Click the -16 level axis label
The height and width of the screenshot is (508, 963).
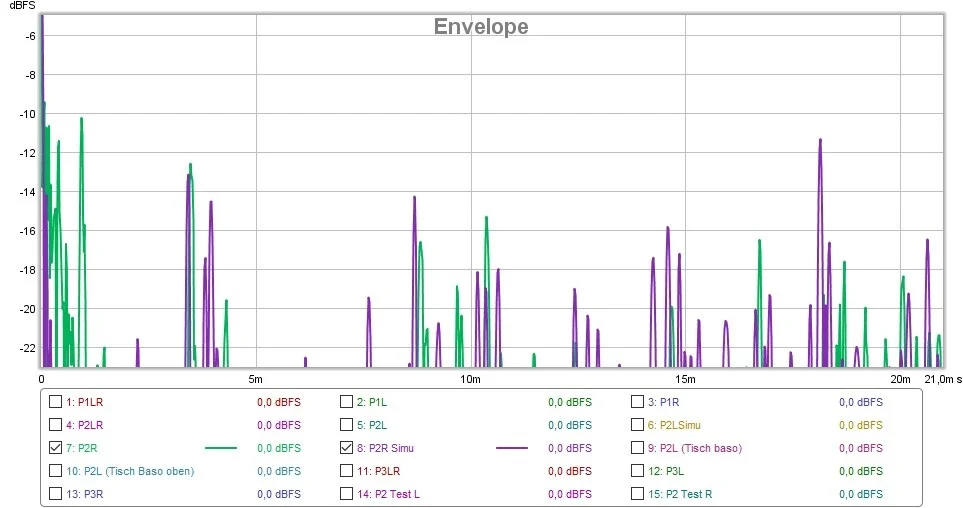pos(28,231)
